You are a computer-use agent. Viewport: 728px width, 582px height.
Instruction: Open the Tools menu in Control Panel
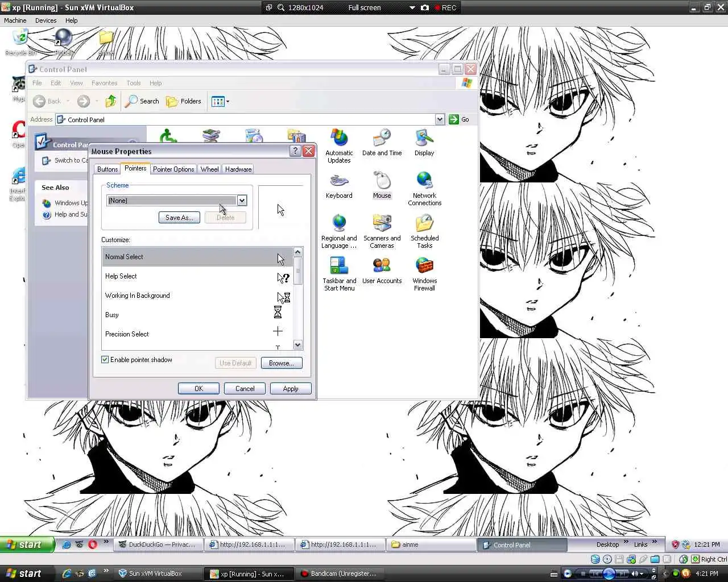(134, 83)
